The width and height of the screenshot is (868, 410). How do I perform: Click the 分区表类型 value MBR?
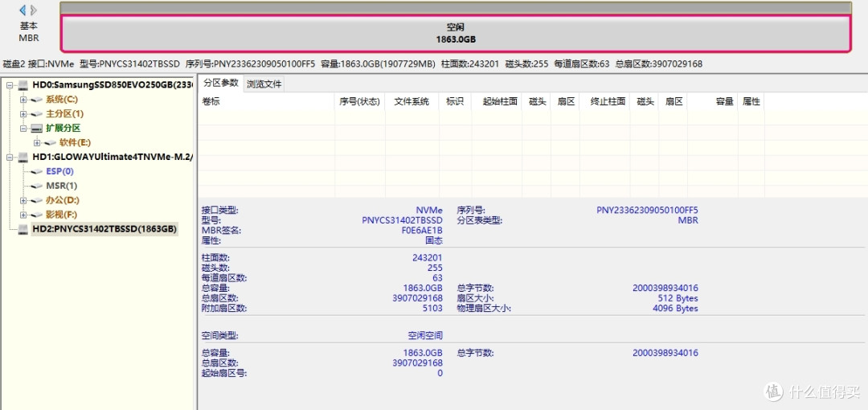click(688, 220)
